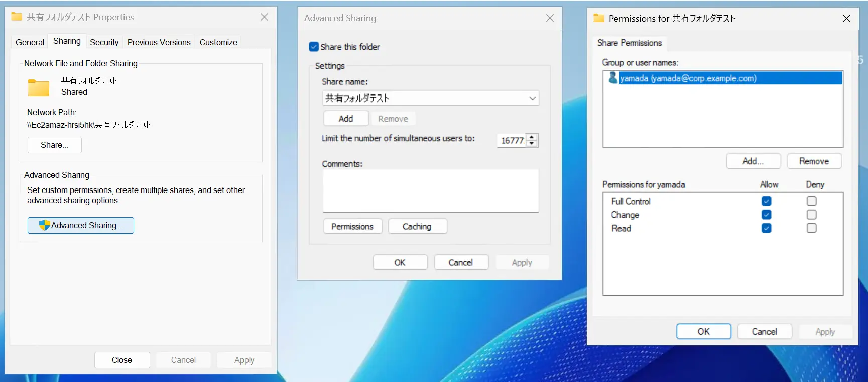Toggle the Share this folder checkbox
868x382 pixels.
[314, 47]
